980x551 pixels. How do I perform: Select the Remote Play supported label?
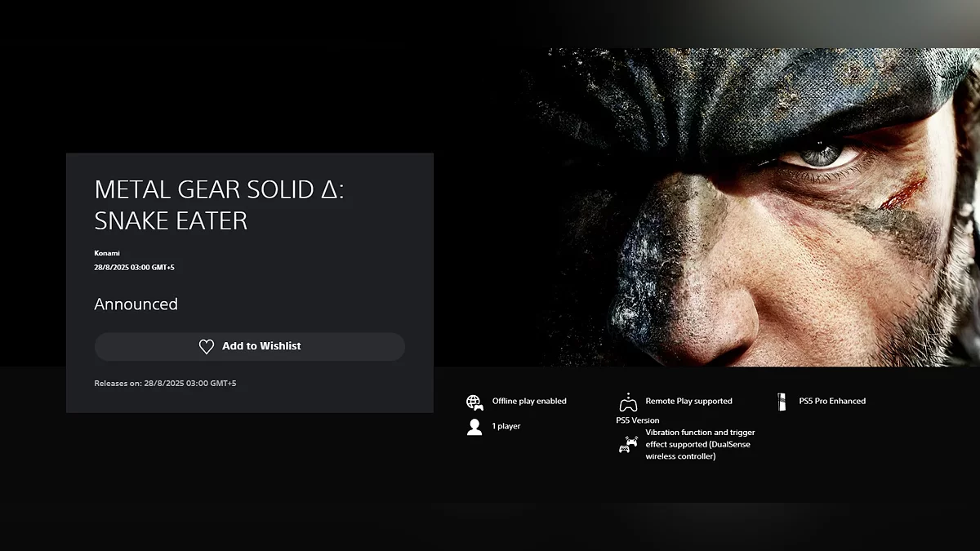click(688, 401)
